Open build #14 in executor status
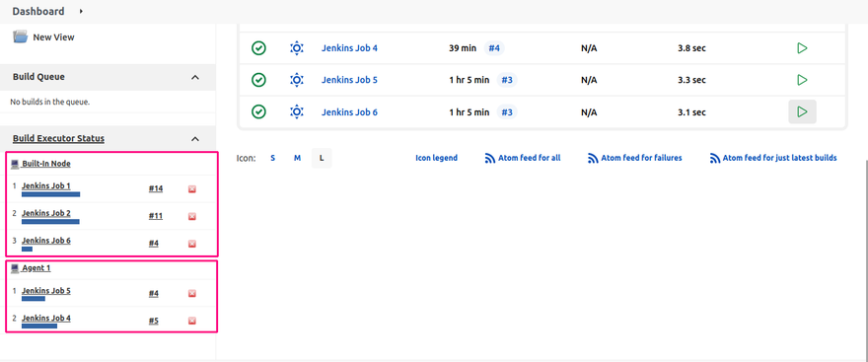Image resolution: width=868 pixels, height=362 pixels. [x=156, y=188]
